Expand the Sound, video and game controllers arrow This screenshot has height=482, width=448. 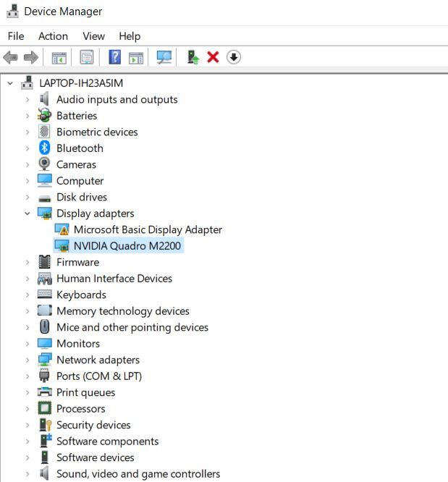[x=28, y=474]
